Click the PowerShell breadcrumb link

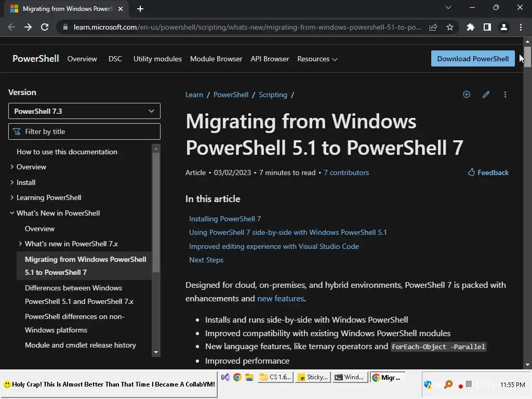(231, 95)
